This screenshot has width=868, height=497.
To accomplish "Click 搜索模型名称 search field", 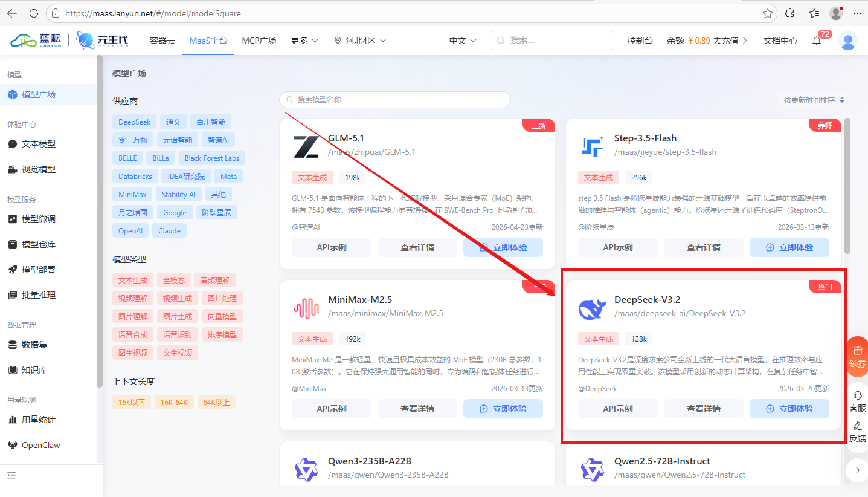I will [395, 100].
